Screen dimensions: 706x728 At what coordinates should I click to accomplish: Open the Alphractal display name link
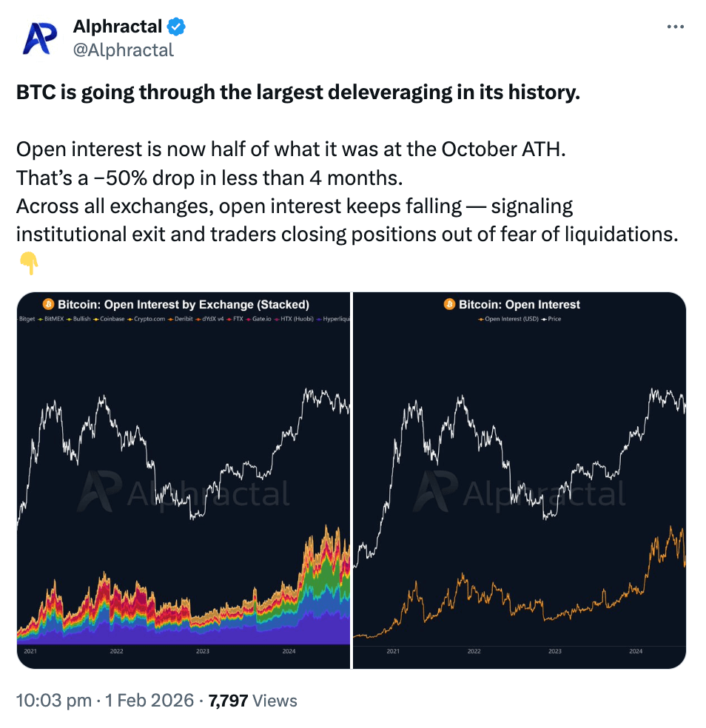[118, 27]
